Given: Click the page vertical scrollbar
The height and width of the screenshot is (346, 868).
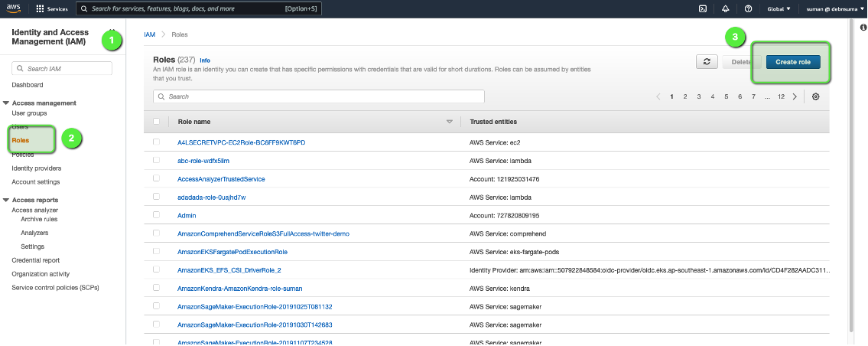Looking at the screenshot, I should click(851, 178).
